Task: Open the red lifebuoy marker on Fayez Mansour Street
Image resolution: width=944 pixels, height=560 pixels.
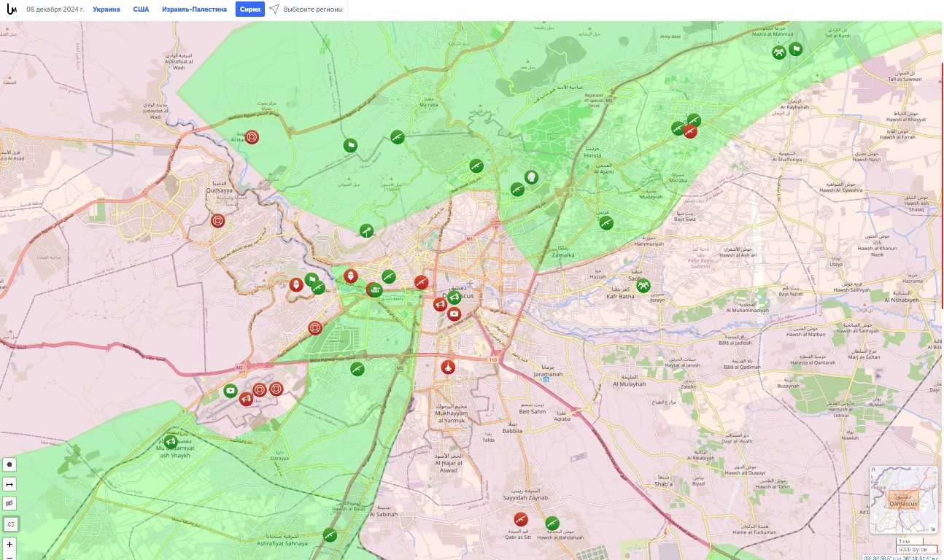Action: (314, 329)
